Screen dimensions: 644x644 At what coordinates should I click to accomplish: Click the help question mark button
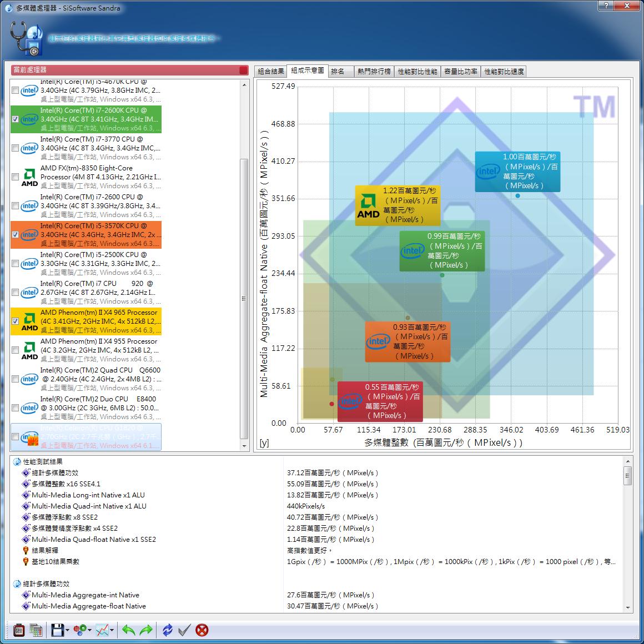click(x=606, y=6)
